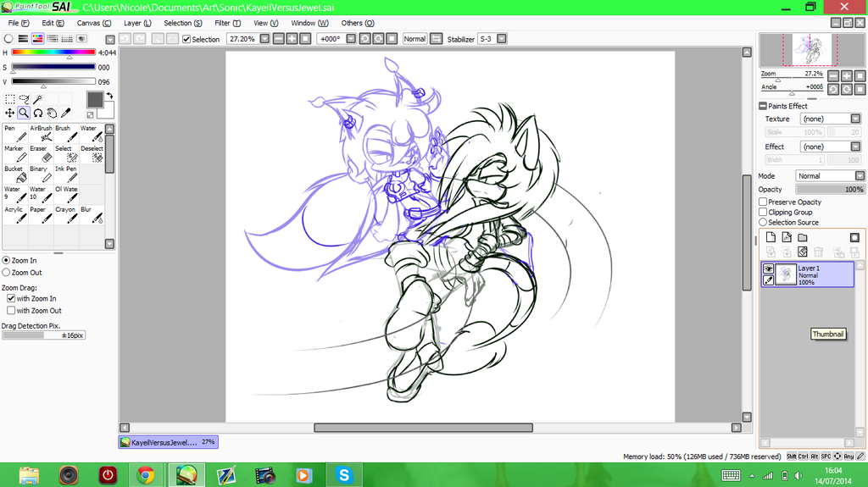The height and width of the screenshot is (487, 868).
Task: Activate the rectangular selection tool
Action: point(9,99)
